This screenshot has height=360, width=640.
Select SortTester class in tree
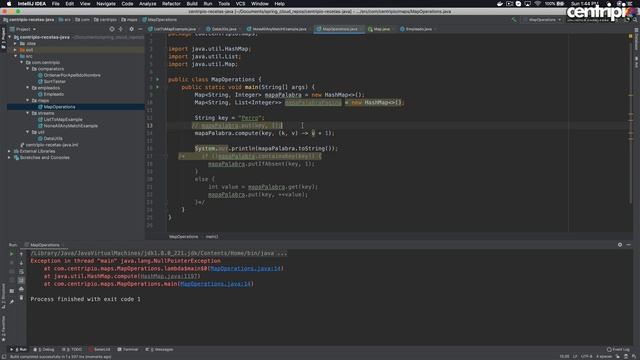tap(54, 81)
